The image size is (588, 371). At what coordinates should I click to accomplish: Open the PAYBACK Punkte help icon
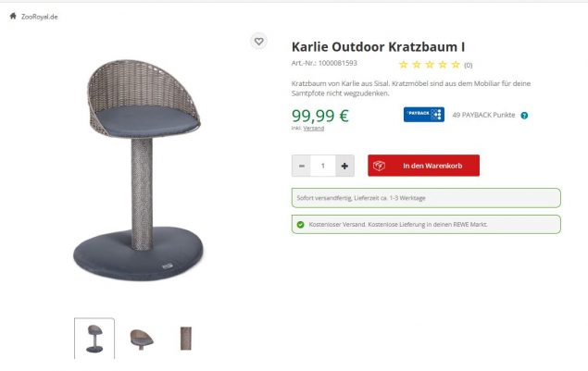tap(524, 116)
